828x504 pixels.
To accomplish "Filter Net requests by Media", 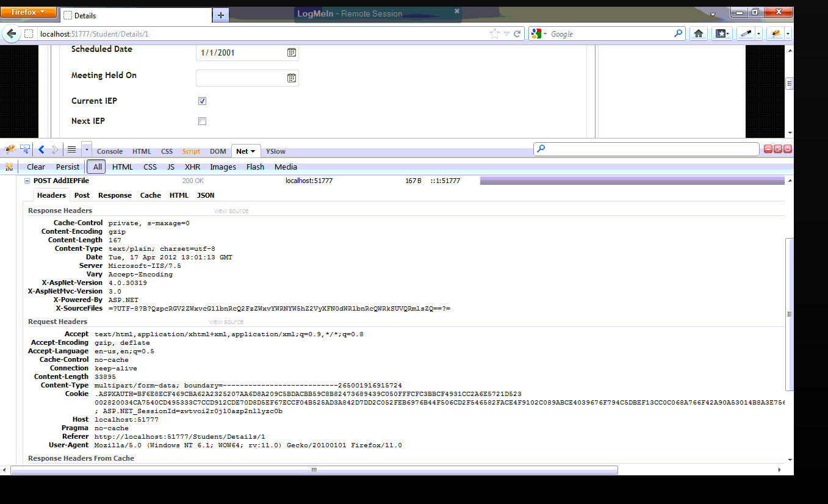I will [286, 167].
